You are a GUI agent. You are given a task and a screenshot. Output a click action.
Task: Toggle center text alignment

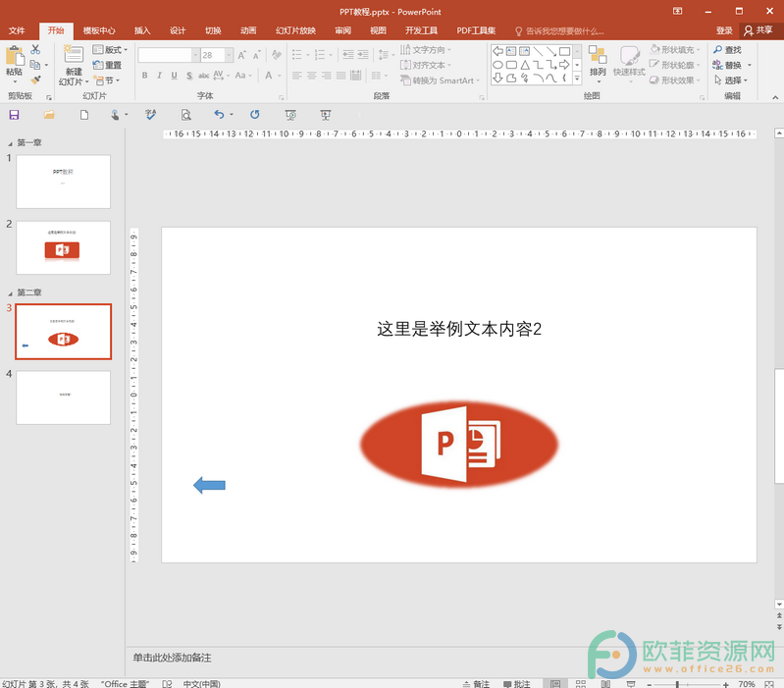(x=311, y=76)
